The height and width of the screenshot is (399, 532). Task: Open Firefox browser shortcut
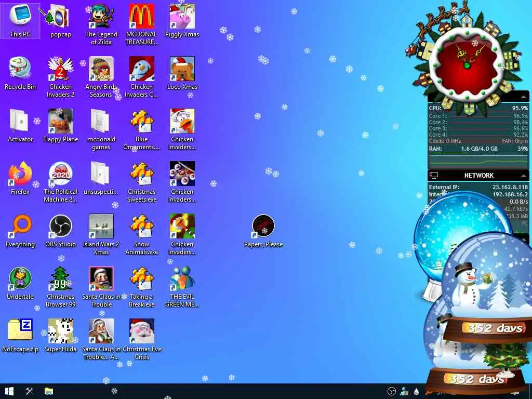[x=20, y=178]
